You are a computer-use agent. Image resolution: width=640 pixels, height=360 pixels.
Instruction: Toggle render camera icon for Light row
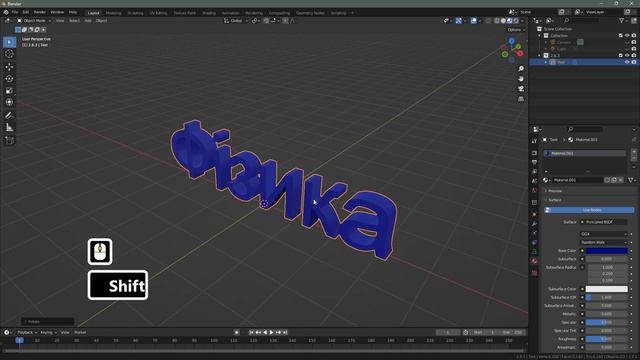point(634,49)
